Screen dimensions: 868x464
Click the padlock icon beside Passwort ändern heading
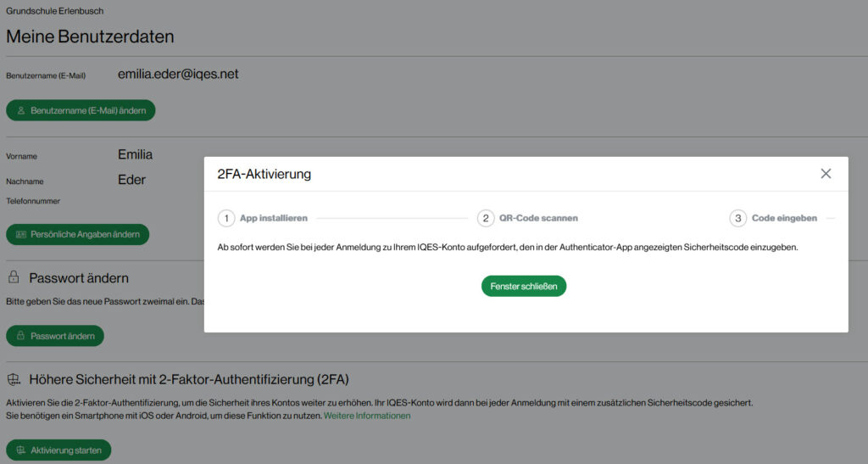coord(14,278)
